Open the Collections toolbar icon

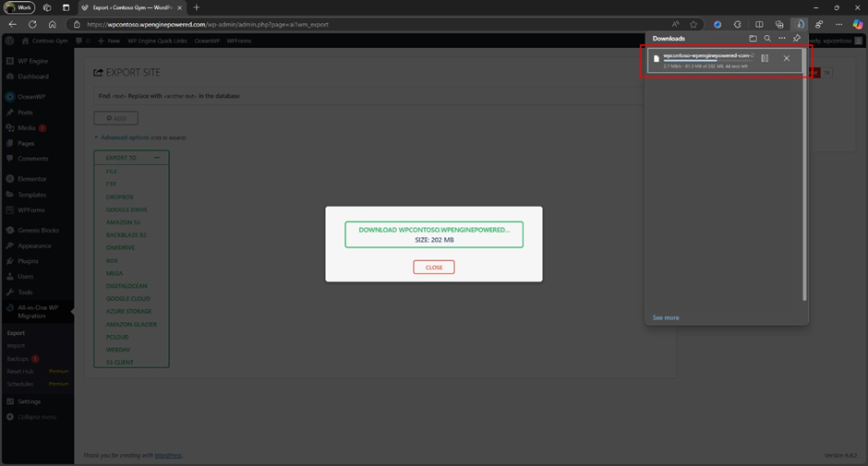click(x=778, y=24)
